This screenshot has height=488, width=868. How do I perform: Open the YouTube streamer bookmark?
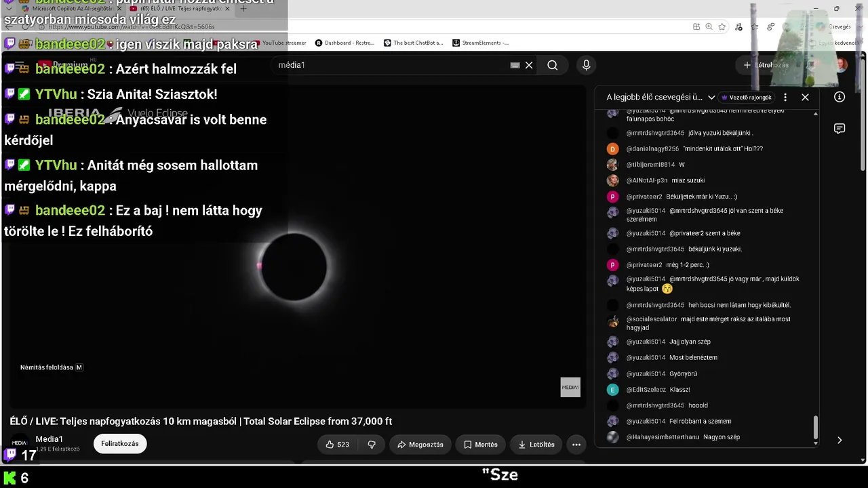pyautogui.click(x=279, y=43)
